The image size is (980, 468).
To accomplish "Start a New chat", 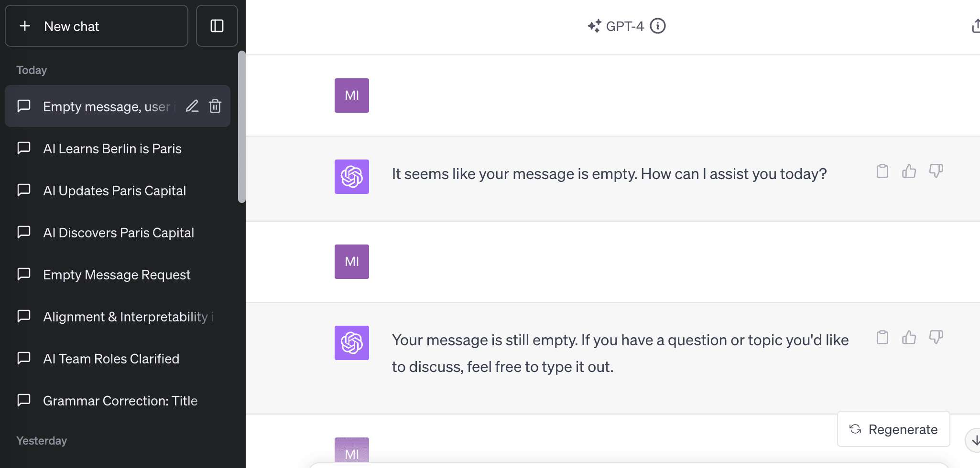I will click(x=97, y=26).
